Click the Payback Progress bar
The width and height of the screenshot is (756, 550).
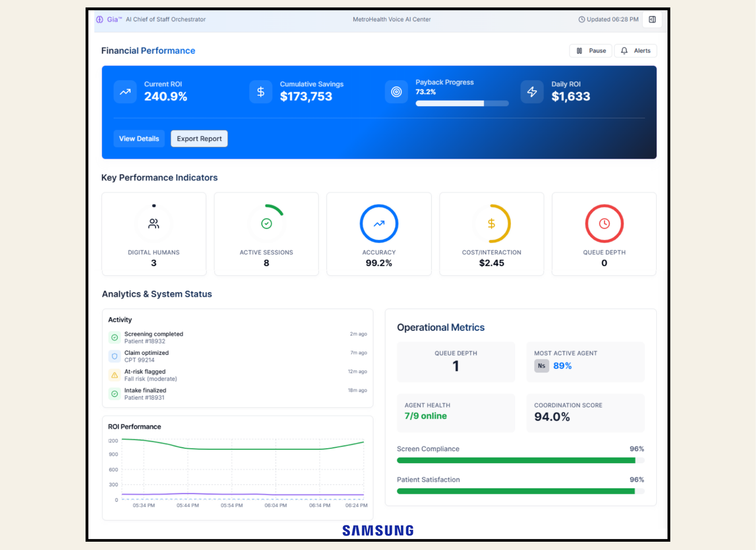click(x=462, y=103)
